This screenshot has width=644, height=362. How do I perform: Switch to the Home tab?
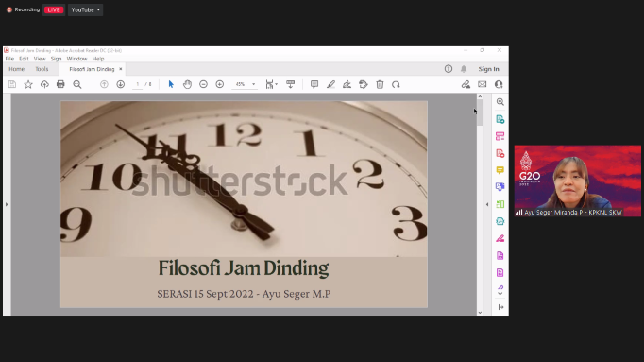point(16,69)
